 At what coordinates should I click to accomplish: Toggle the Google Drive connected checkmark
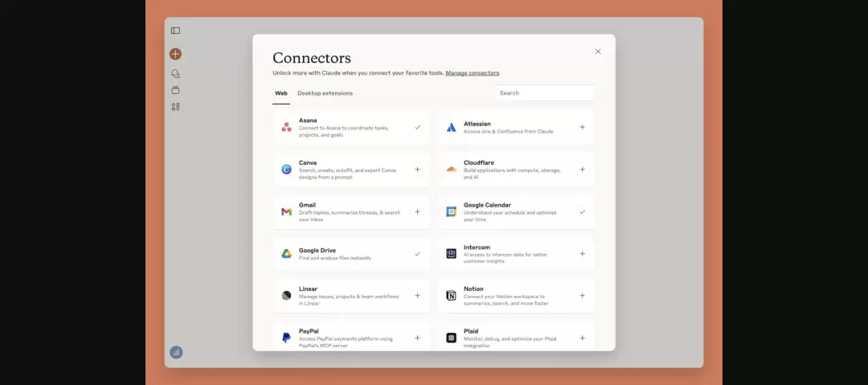tap(417, 254)
